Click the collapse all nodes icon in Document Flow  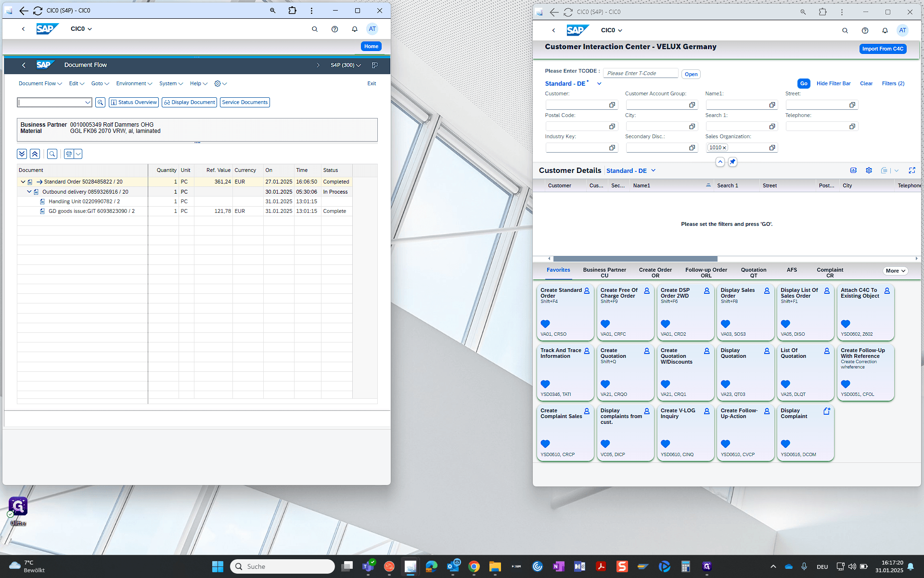tap(35, 154)
